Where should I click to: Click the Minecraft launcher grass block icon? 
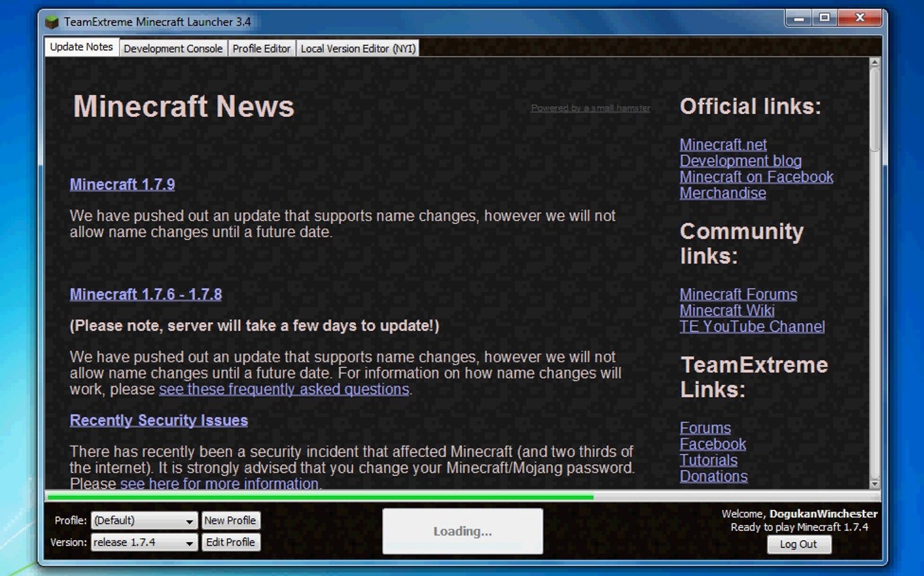tap(52, 22)
